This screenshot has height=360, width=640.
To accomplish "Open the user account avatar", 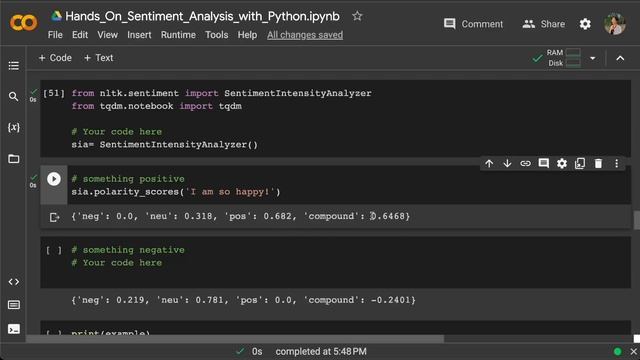I will point(615,24).
